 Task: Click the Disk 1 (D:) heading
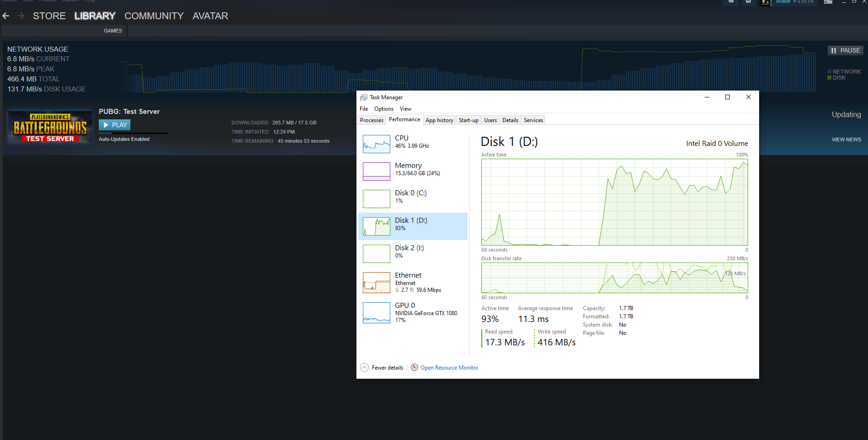pos(509,142)
